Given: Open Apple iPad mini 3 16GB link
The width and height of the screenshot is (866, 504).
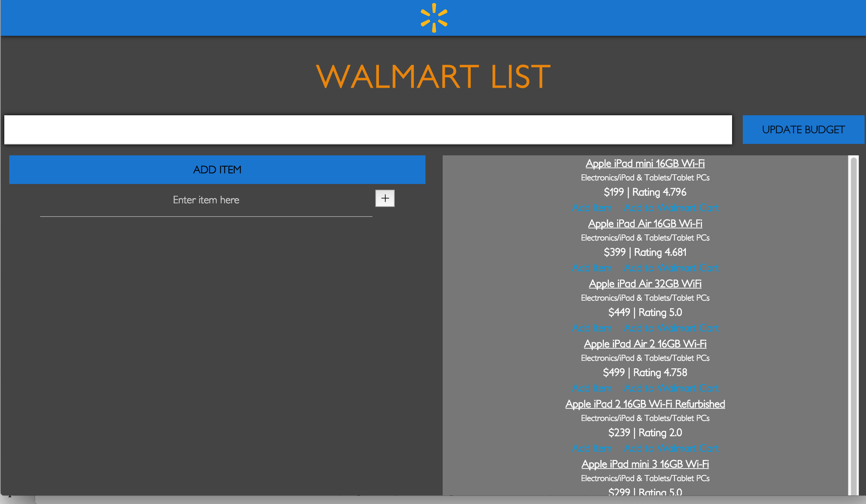Looking at the screenshot, I should 645,464.
